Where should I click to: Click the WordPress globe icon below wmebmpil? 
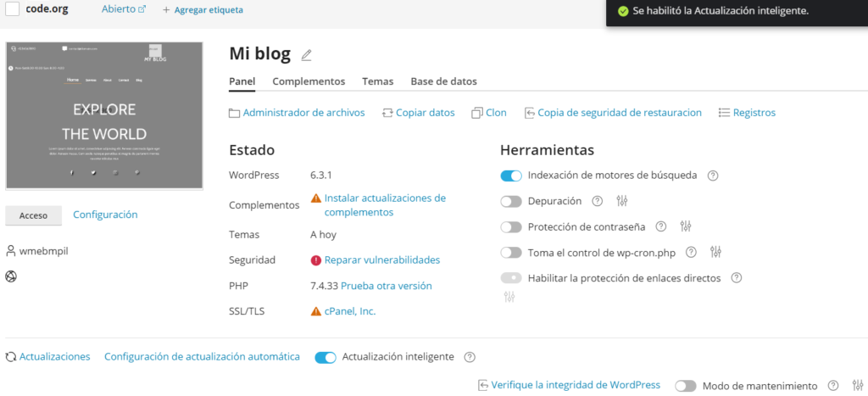10,276
